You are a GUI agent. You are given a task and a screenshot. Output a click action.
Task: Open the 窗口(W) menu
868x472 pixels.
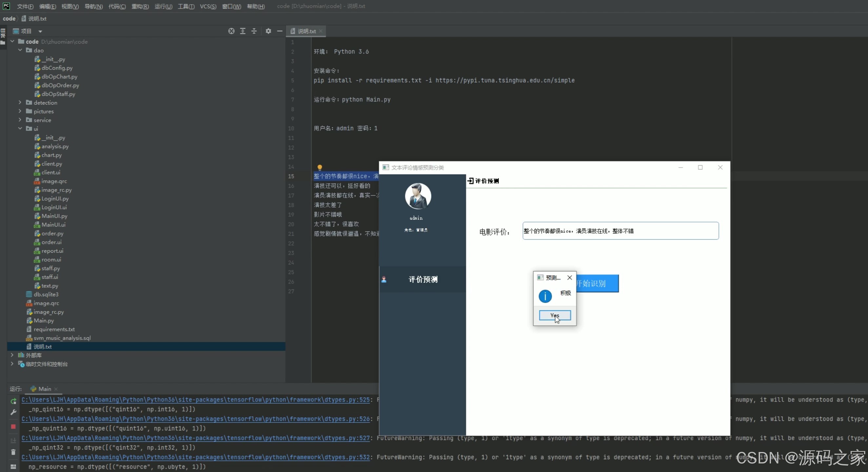point(231,7)
